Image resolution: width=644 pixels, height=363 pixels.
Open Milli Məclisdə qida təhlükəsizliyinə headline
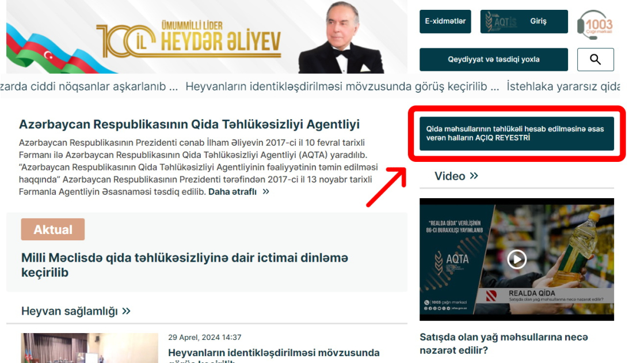(x=185, y=265)
